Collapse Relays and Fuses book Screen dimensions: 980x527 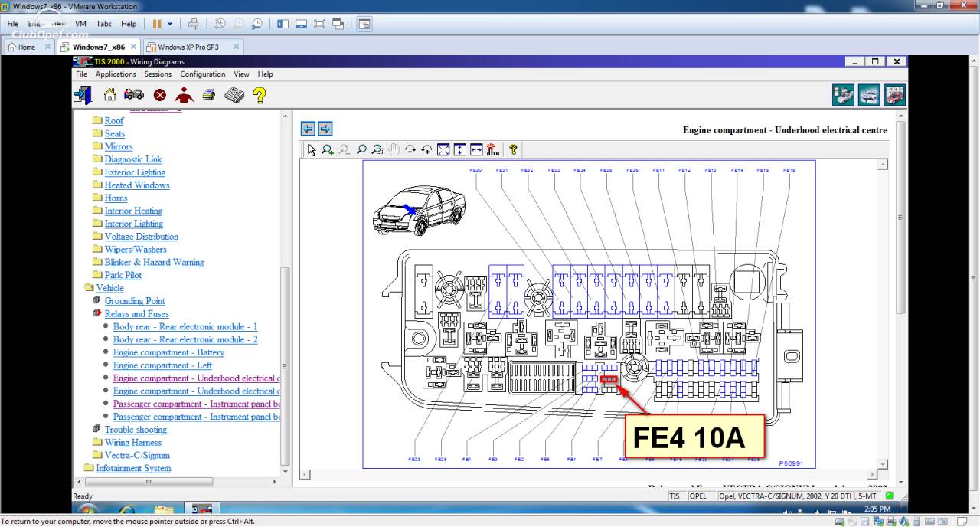tap(136, 314)
